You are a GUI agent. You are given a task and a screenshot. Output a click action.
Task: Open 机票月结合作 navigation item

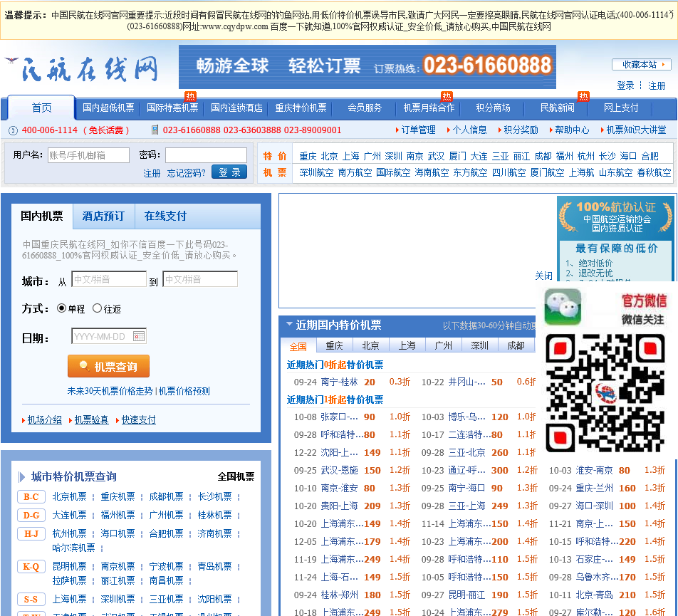click(429, 108)
